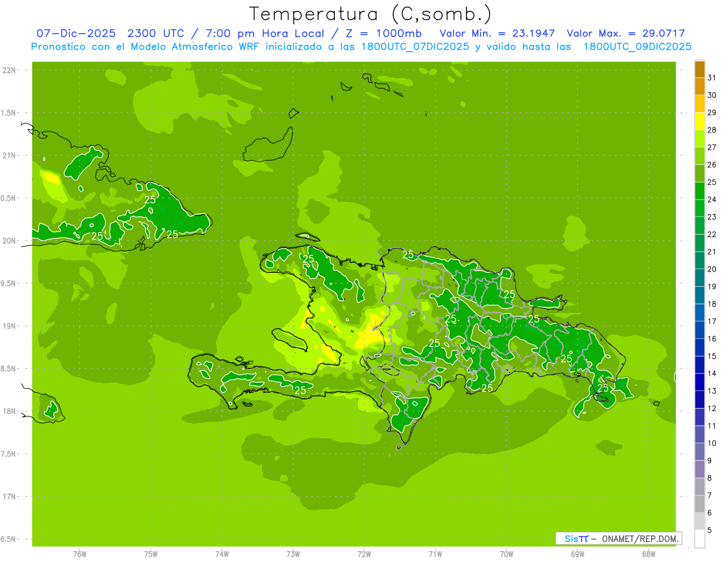This screenshot has width=728, height=562.
Task: Click the "0.5N" latitude axis label
Action: [x=9, y=198]
